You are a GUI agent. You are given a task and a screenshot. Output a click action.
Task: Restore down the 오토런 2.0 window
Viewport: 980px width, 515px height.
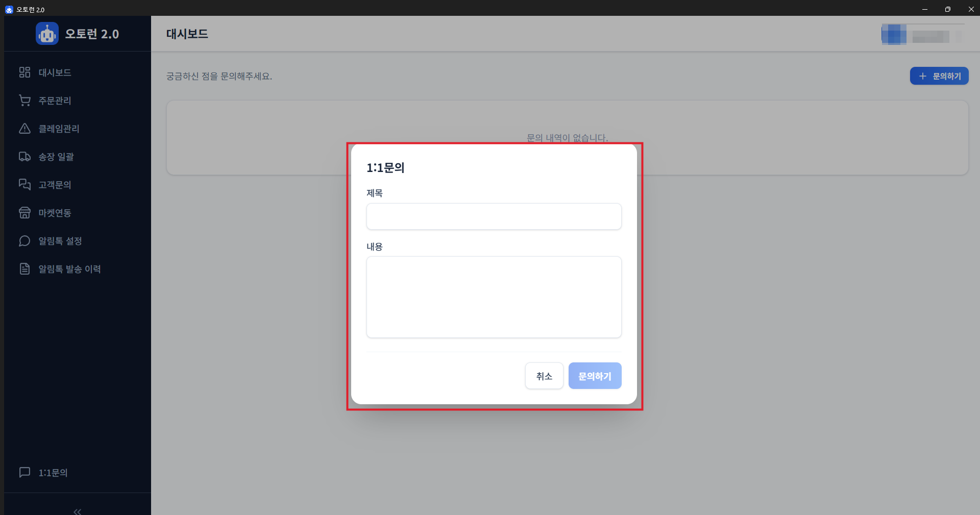pyautogui.click(x=947, y=9)
